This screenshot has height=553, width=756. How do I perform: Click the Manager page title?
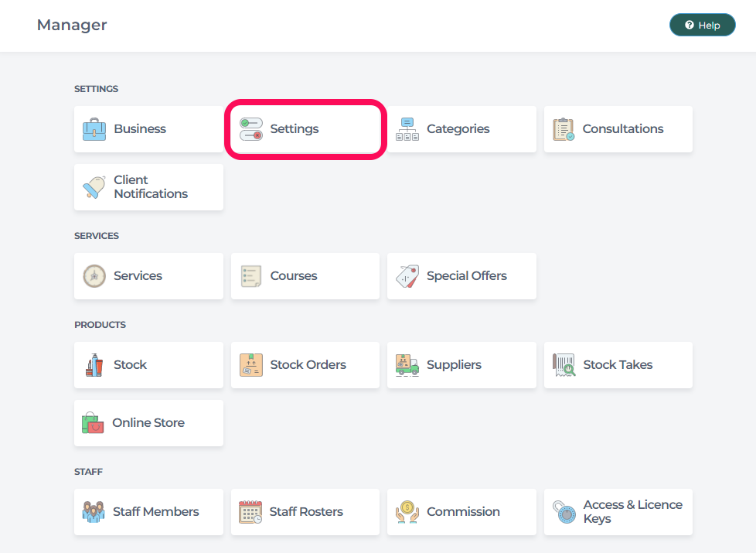click(72, 25)
